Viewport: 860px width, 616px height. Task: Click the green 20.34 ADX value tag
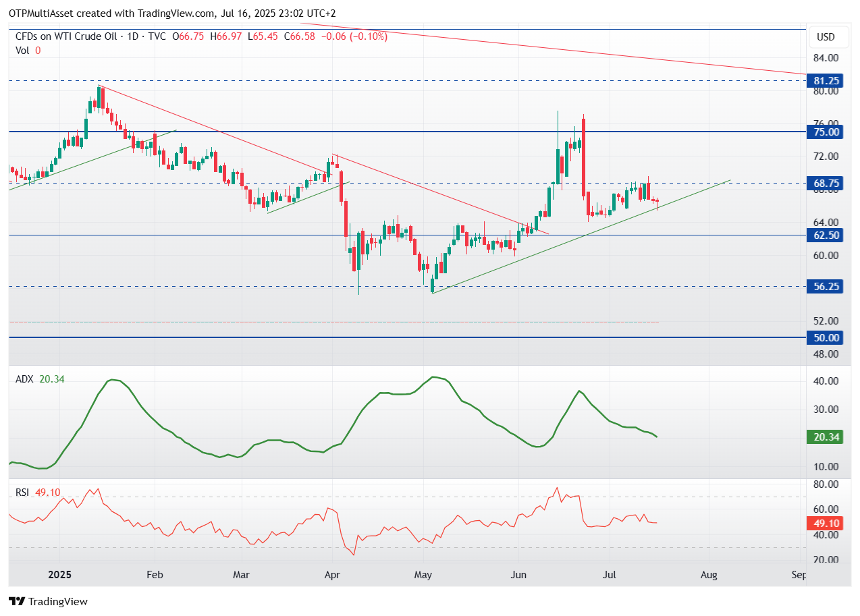(826, 437)
